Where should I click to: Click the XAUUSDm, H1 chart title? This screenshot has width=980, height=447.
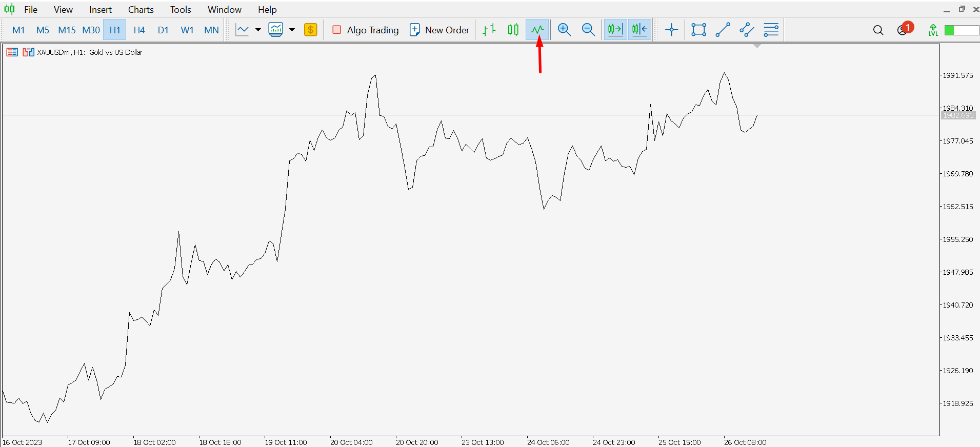[x=90, y=52]
